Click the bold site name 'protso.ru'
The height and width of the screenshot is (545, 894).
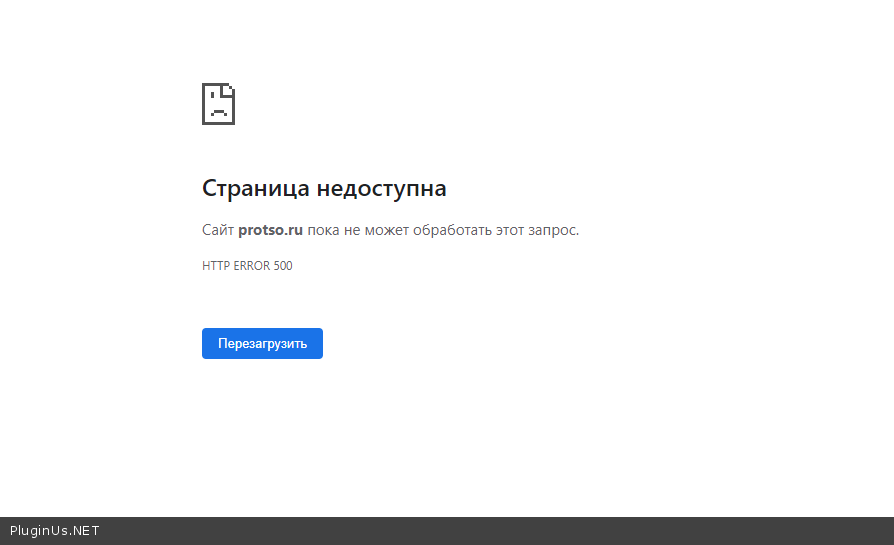click(x=270, y=230)
